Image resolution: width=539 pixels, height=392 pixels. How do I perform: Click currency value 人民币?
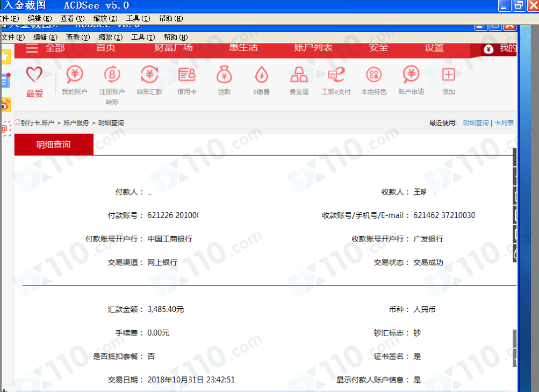[x=425, y=309]
